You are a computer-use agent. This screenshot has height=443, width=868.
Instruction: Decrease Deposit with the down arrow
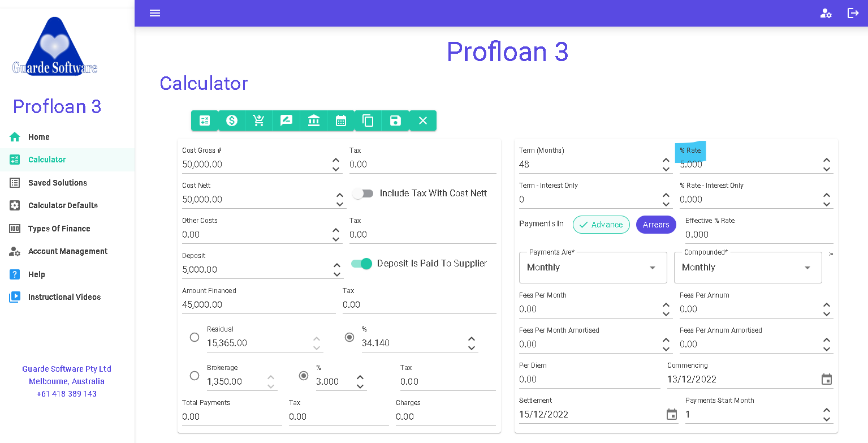[337, 274]
